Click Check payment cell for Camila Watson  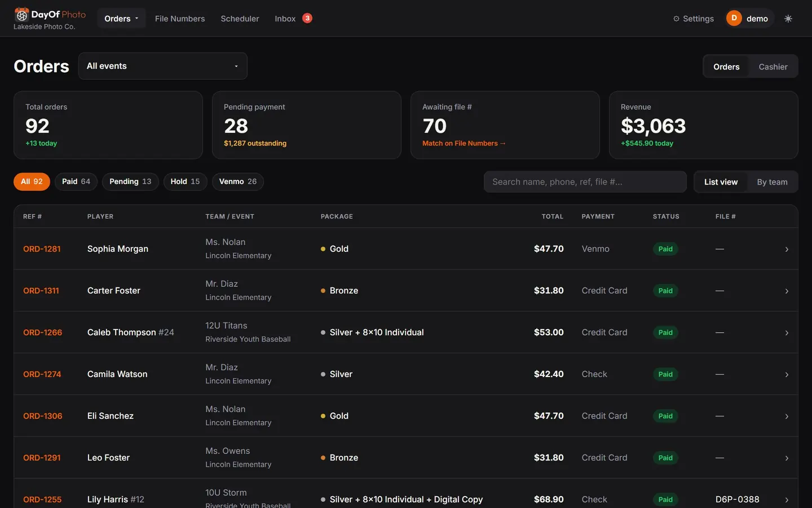coord(594,374)
